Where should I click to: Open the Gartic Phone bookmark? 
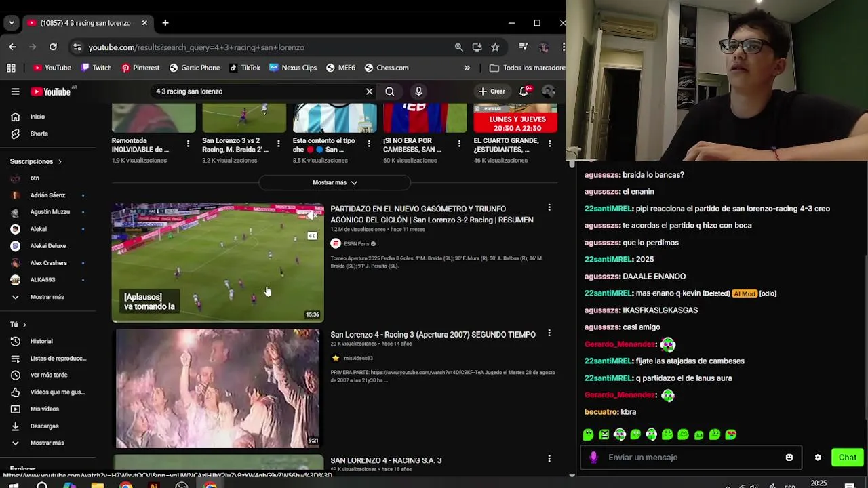click(195, 68)
